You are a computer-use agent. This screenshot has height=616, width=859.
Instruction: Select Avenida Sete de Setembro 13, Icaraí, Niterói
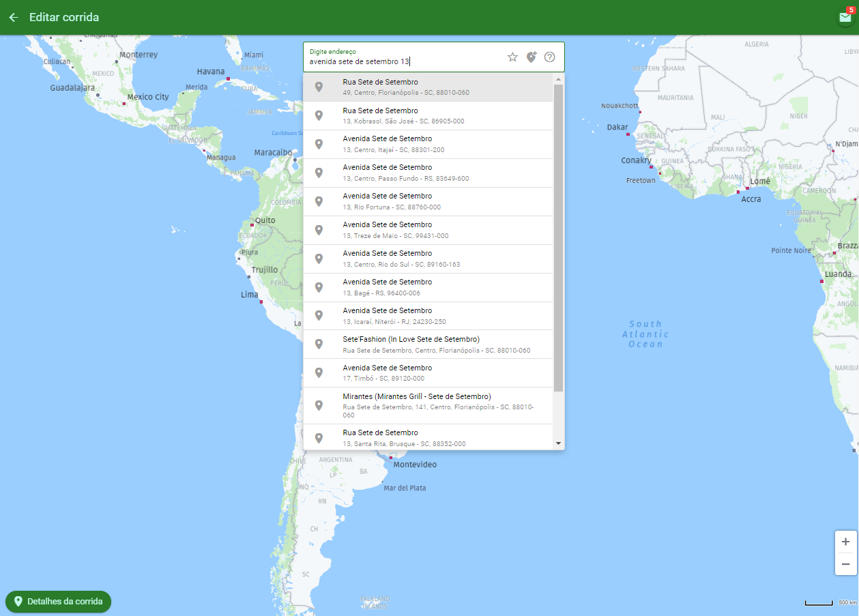coord(428,317)
